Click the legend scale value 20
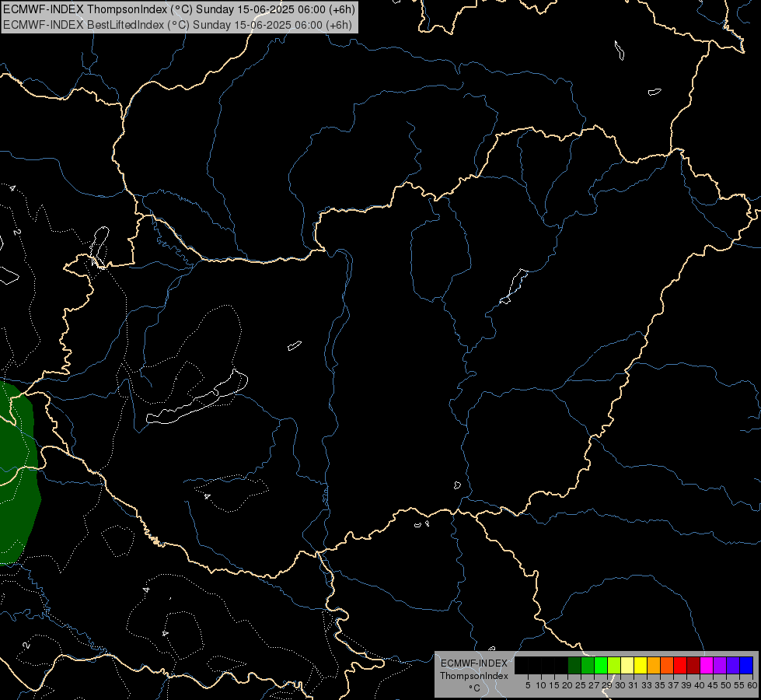The height and width of the screenshot is (700, 761). pyautogui.click(x=567, y=685)
